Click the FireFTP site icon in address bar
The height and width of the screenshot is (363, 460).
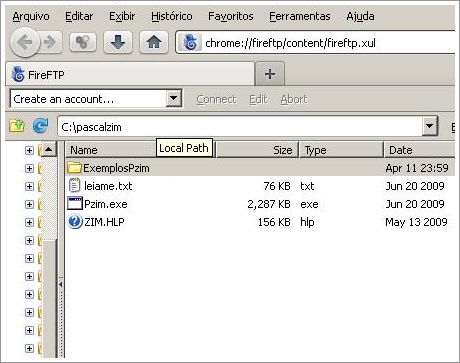click(x=190, y=43)
